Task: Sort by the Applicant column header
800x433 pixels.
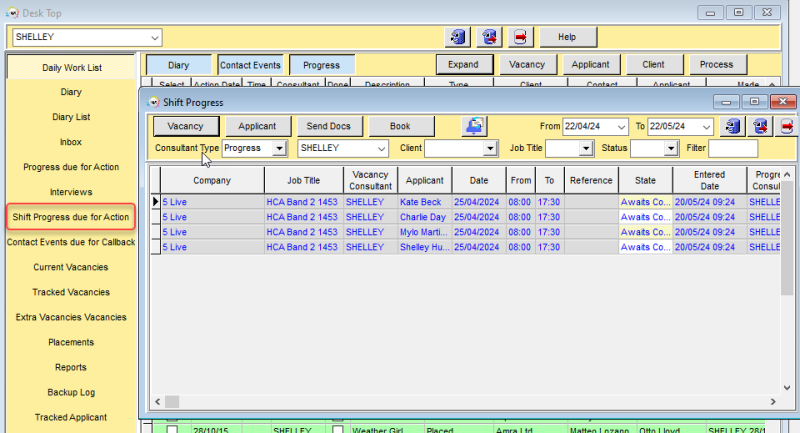Action: (x=424, y=180)
